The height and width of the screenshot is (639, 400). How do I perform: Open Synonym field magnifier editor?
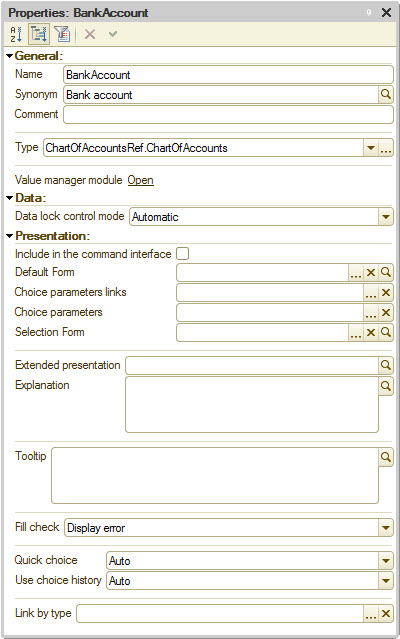[x=386, y=95]
